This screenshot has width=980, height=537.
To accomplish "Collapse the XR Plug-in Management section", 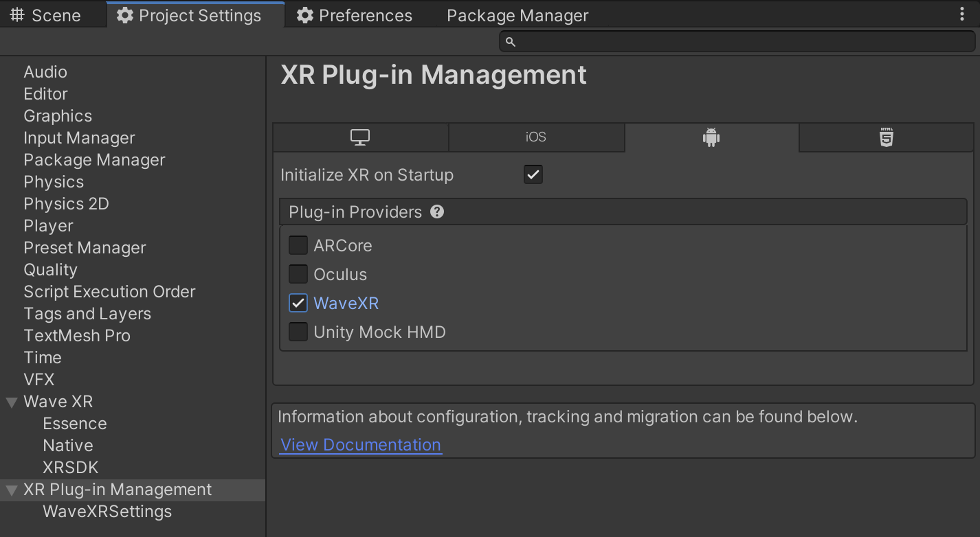I will tap(11, 490).
